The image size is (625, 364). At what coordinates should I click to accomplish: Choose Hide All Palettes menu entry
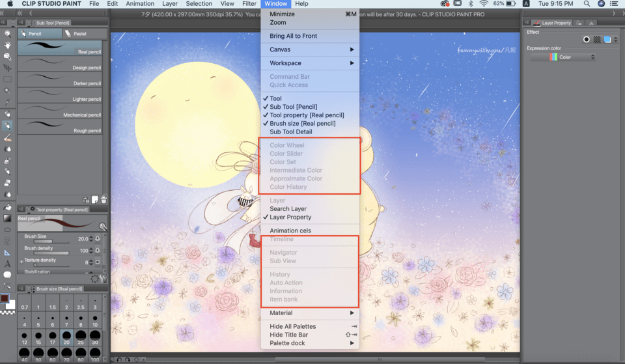pyautogui.click(x=310, y=326)
